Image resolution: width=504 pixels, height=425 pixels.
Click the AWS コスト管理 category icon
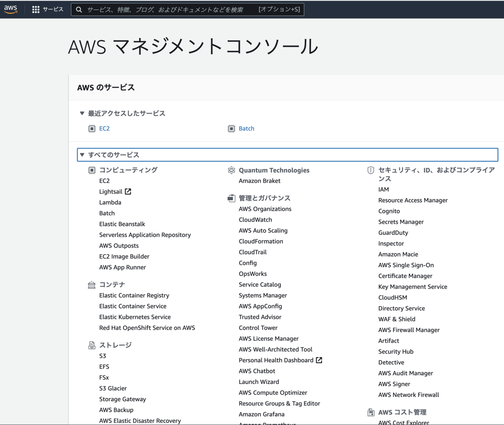[371, 412]
